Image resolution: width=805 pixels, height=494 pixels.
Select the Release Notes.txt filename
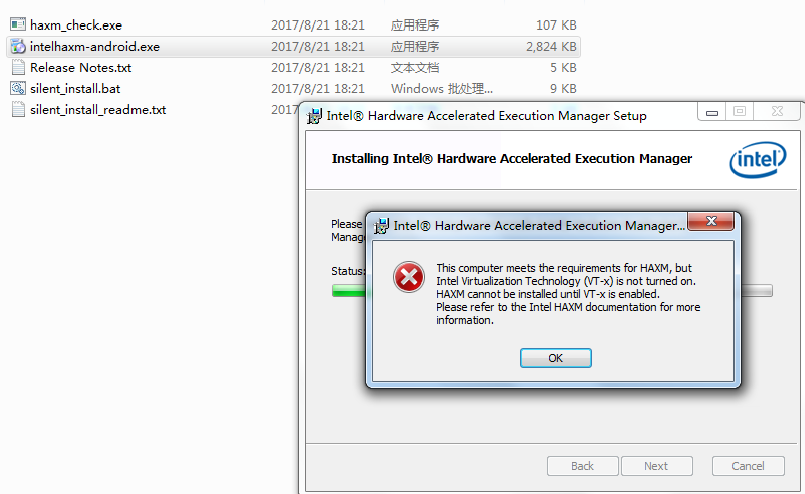point(81,68)
